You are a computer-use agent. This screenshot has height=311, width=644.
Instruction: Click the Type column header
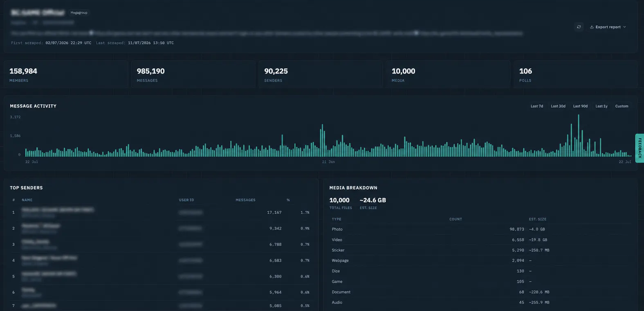coord(337,219)
